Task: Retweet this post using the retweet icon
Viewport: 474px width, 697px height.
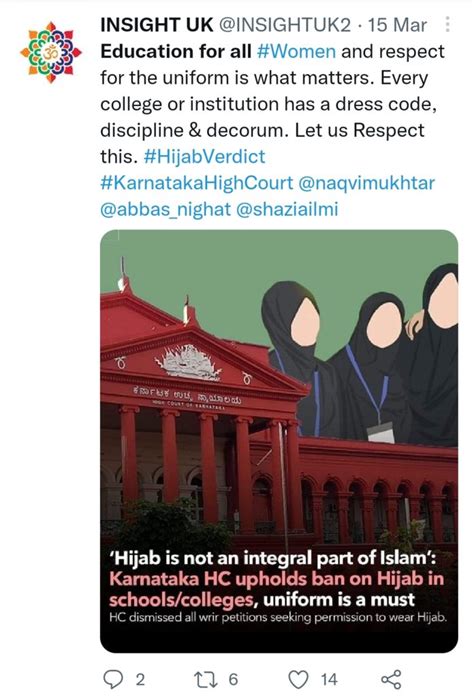Action: [x=206, y=679]
